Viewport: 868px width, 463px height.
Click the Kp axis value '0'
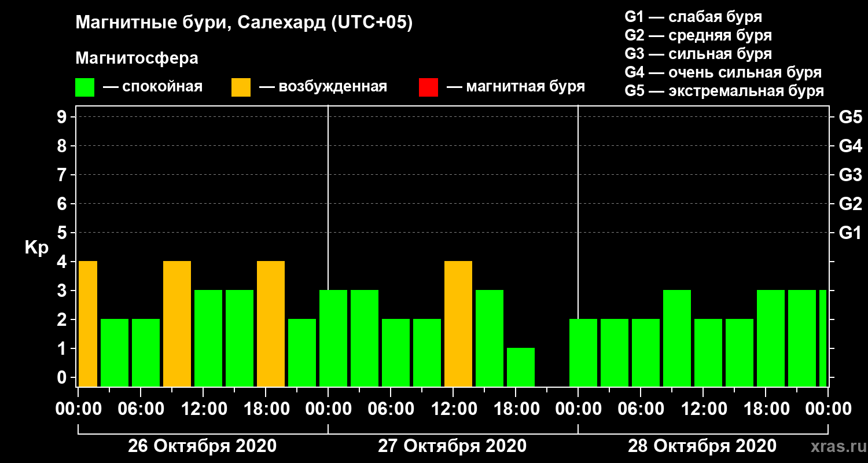(x=63, y=377)
